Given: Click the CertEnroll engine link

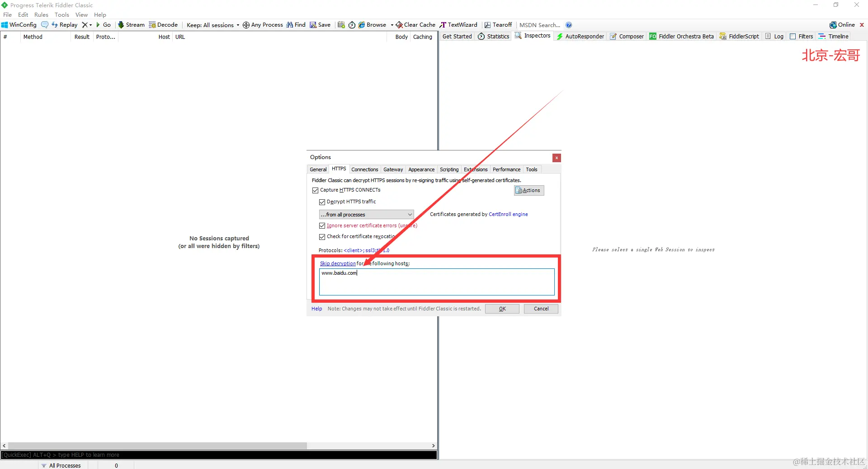Looking at the screenshot, I should click(508, 214).
